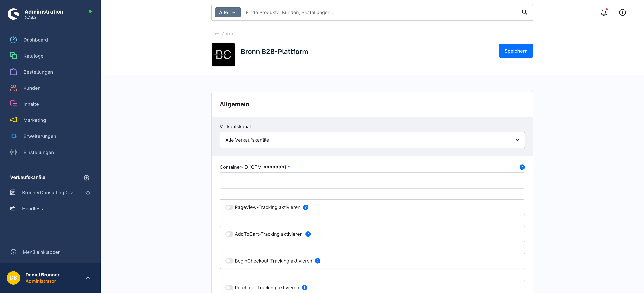The width and height of the screenshot is (644, 293).
Task: Click the Purchase-Tracking aktivieren label
Action: click(267, 287)
